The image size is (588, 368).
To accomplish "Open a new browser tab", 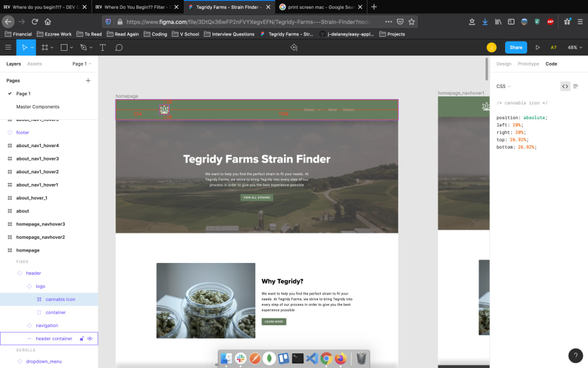I will point(374,7).
